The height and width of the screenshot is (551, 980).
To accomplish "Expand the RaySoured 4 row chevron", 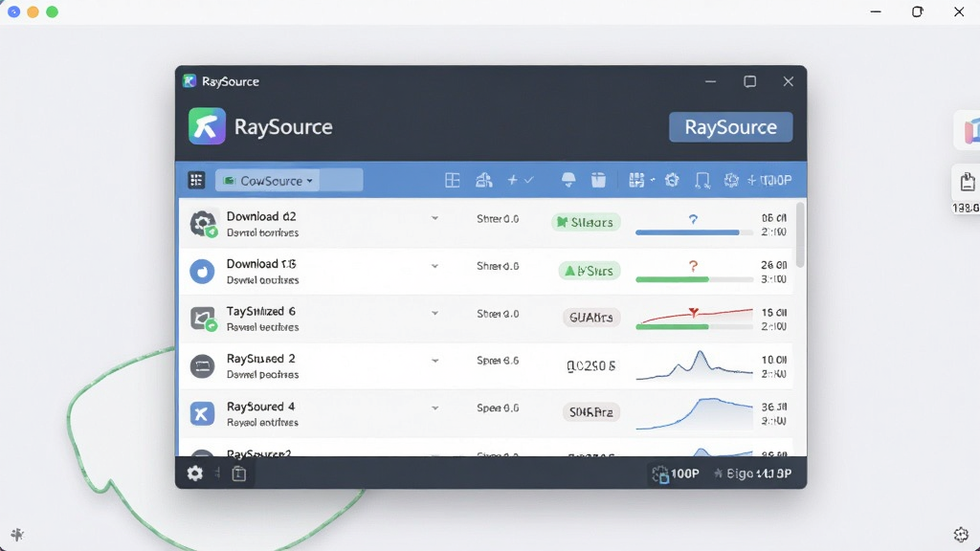I will pyautogui.click(x=434, y=408).
